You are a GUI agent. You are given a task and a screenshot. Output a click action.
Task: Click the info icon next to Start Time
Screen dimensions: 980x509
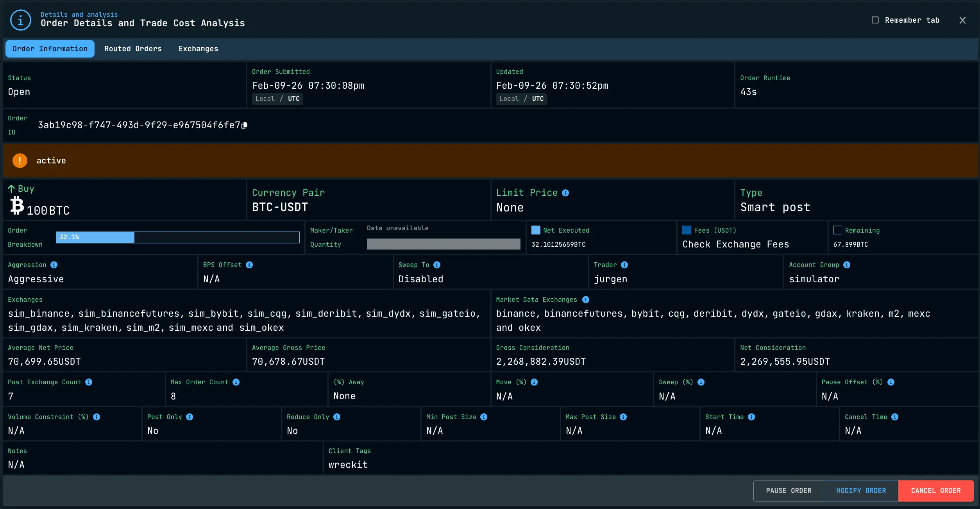(x=751, y=417)
